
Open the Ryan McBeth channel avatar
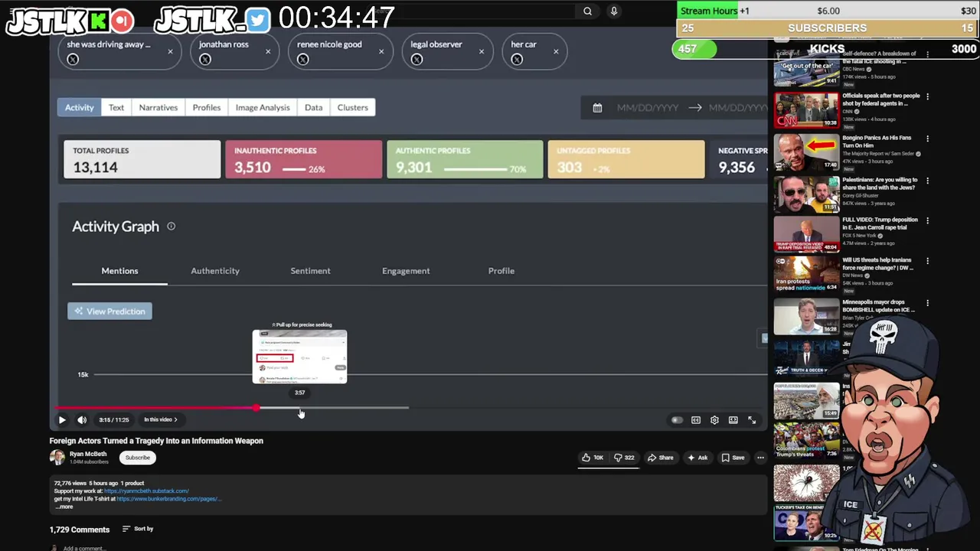click(57, 458)
